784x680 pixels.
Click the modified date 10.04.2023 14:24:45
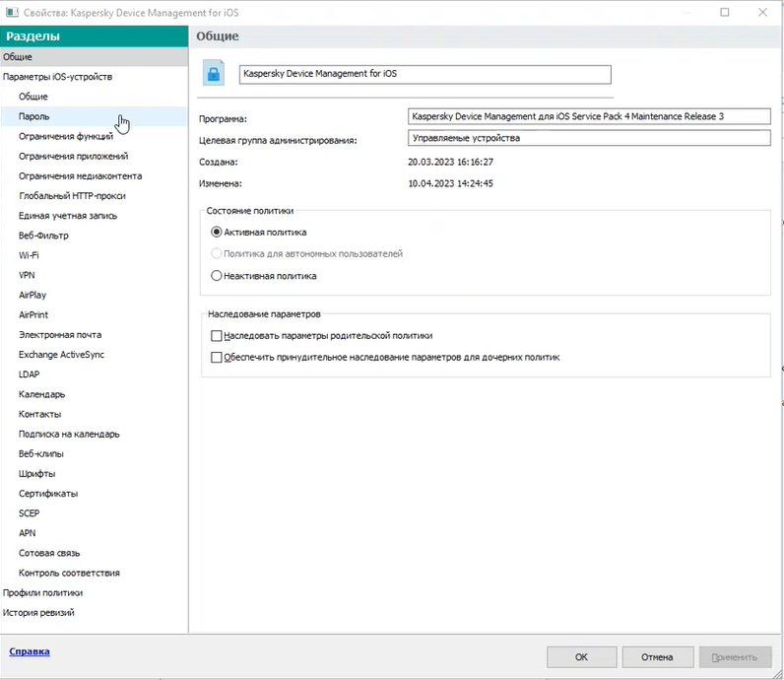point(450,183)
